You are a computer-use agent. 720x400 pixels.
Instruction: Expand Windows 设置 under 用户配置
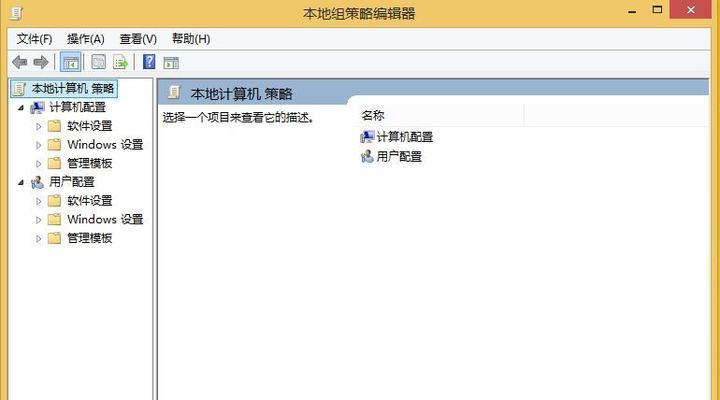point(39,220)
